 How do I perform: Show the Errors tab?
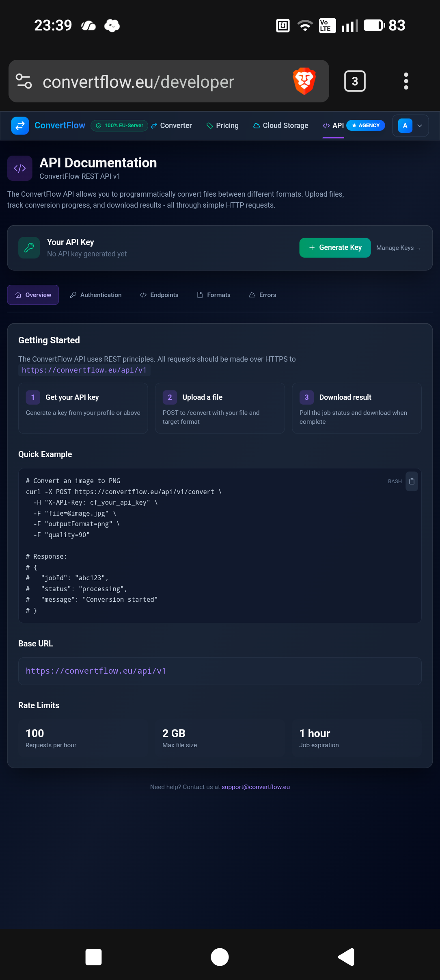point(263,295)
